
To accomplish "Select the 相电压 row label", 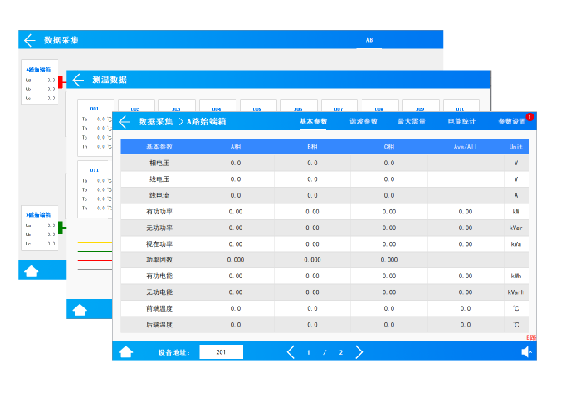I will pyautogui.click(x=159, y=163).
